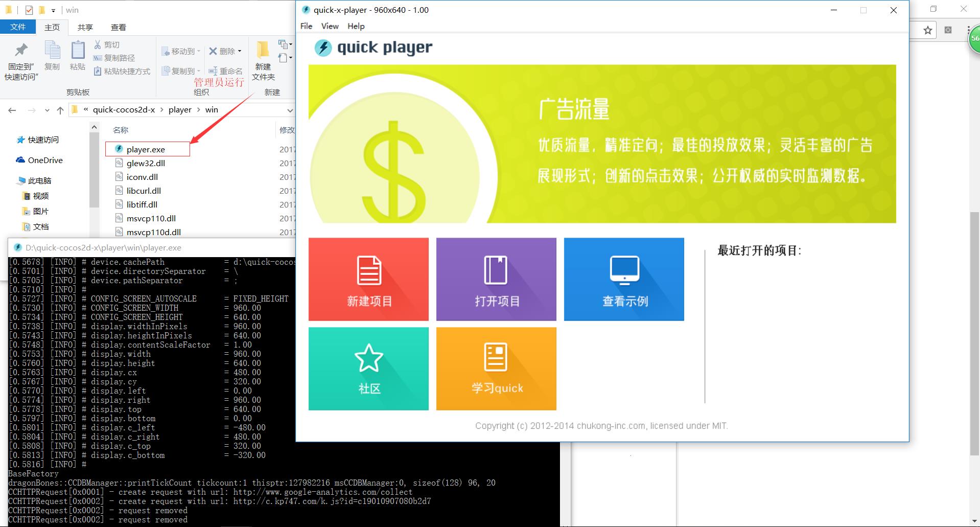Click the browser extension icon beside star
The width and height of the screenshot is (980, 527).
[948, 30]
